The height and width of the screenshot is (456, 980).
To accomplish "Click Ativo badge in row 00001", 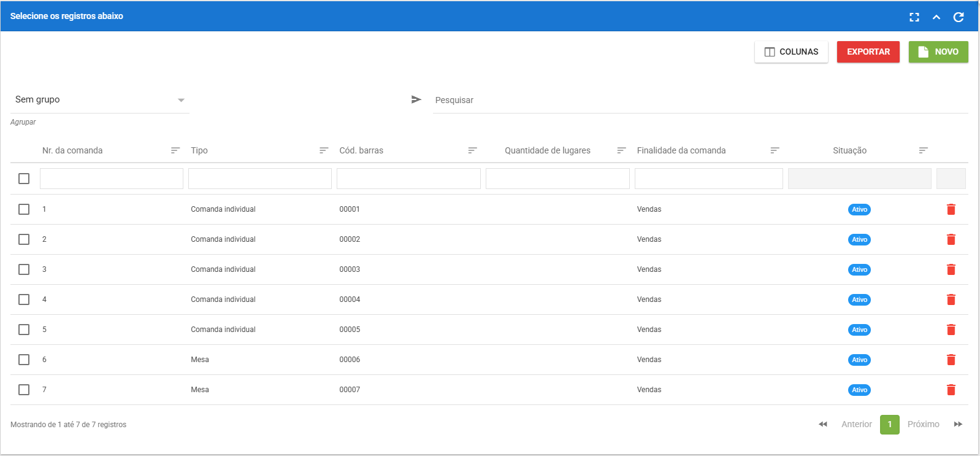I will 859,209.
